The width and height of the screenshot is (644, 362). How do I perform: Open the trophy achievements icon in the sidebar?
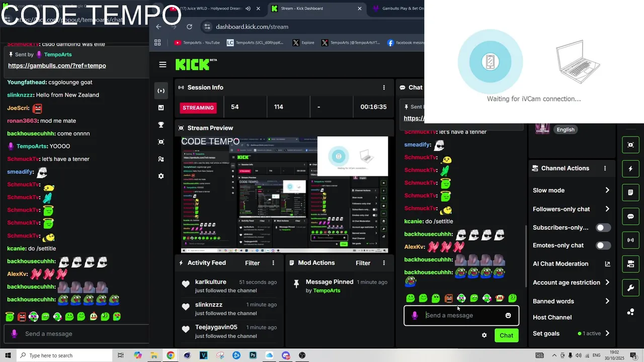(x=161, y=125)
